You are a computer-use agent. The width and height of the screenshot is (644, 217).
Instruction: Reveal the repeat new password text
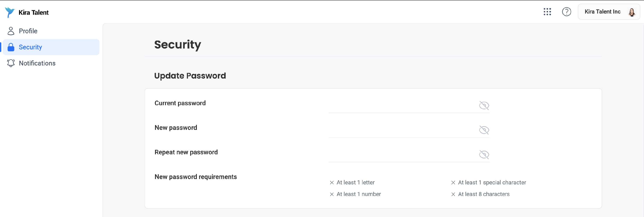pyautogui.click(x=484, y=155)
